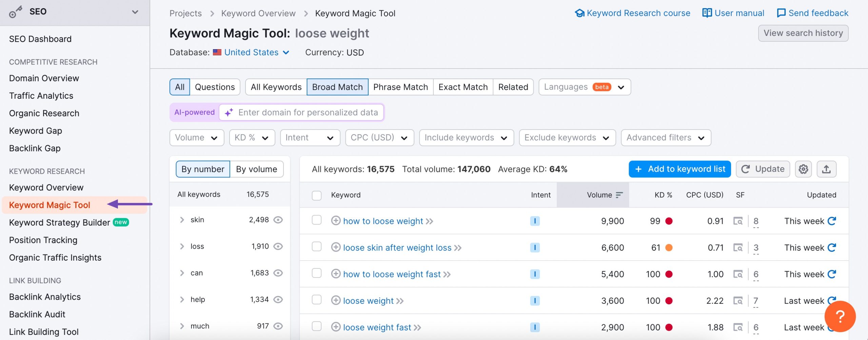Open the Intent filter dropdown

(310, 137)
